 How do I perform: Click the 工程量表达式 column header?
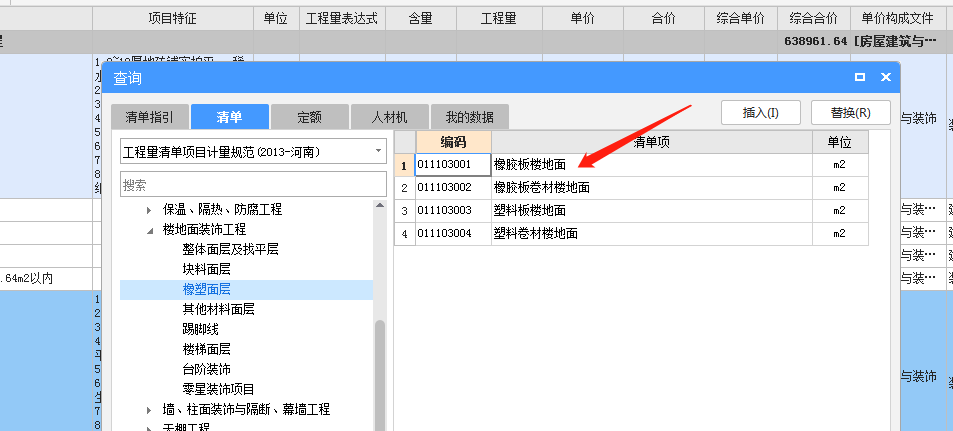click(x=342, y=19)
